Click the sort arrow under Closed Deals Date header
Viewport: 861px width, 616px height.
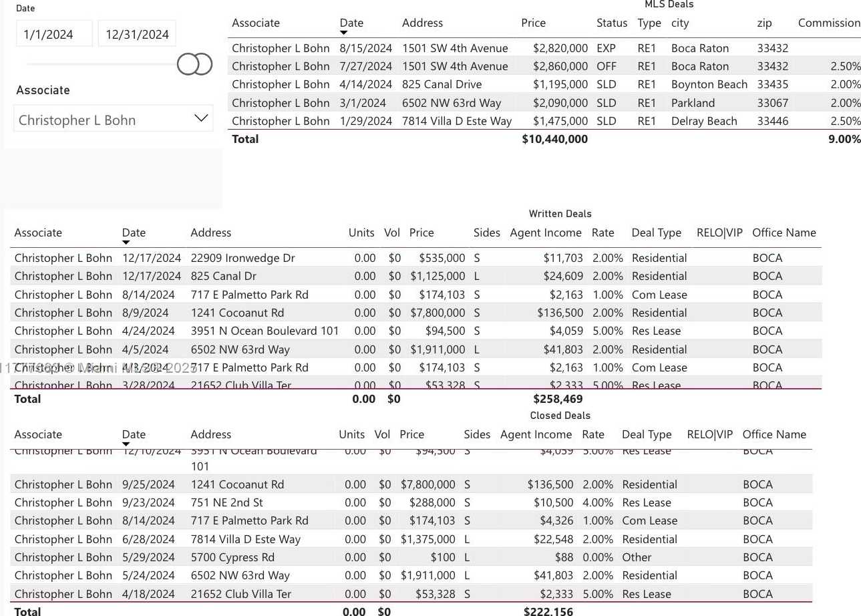click(x=126, y=444)
